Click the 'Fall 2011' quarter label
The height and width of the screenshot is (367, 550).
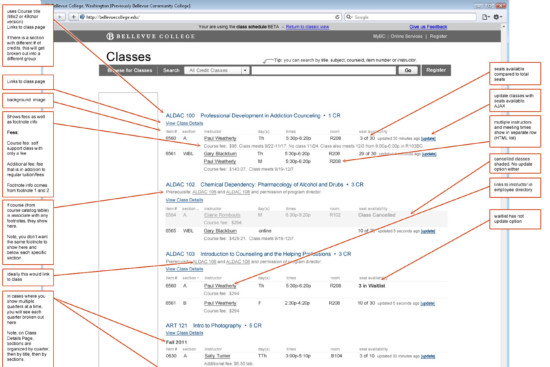[x=176, y=342]
